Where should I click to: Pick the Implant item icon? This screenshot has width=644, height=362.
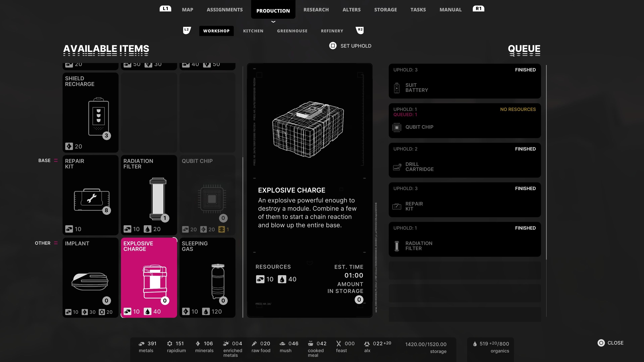coord(90,281)
